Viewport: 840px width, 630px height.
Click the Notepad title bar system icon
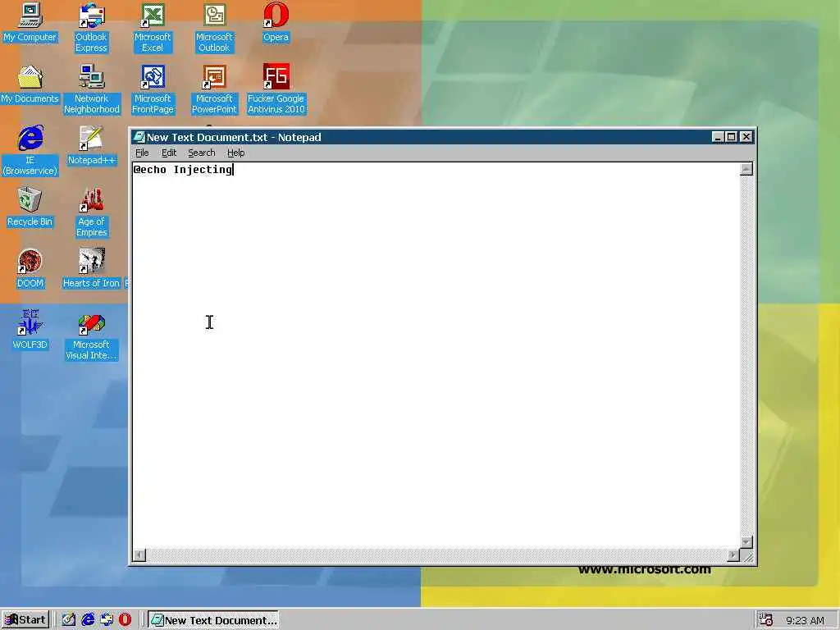139,137
